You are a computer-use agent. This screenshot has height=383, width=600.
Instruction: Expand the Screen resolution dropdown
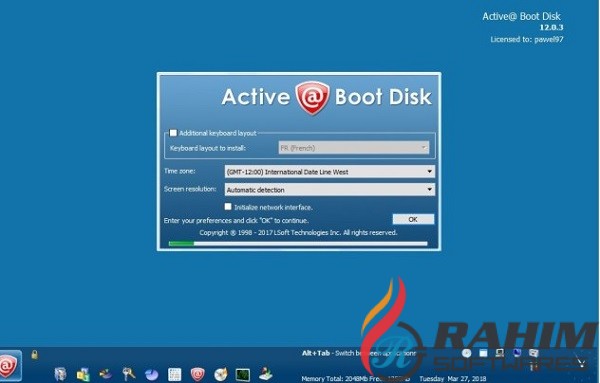click(x=329, y=189)
